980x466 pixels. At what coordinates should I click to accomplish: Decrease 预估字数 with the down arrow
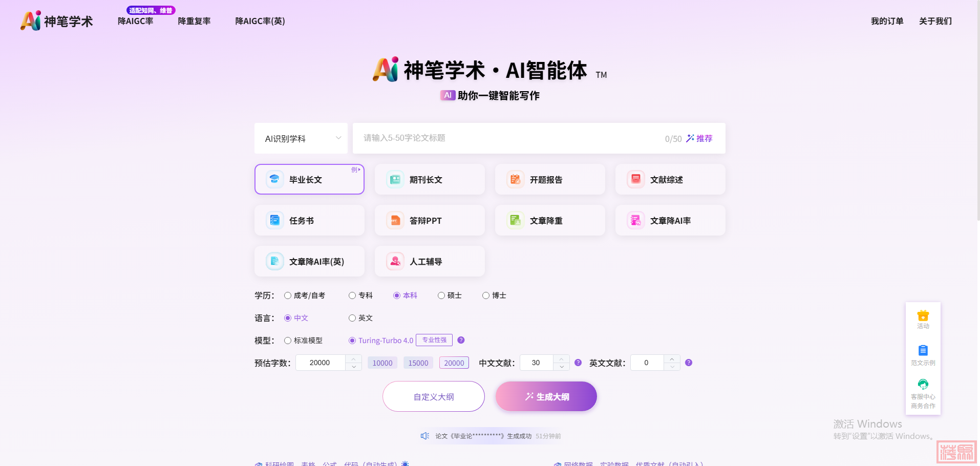point(354,367)
